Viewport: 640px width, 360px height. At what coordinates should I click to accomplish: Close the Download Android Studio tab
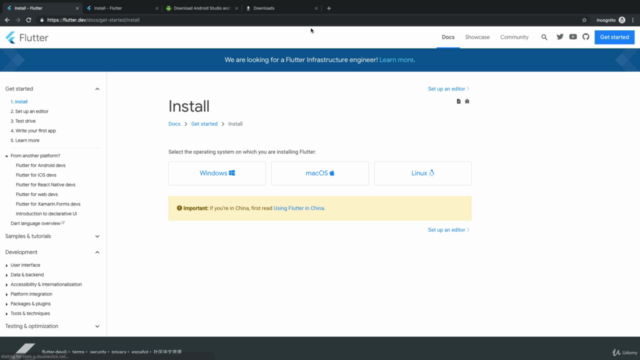click(236, 8)
